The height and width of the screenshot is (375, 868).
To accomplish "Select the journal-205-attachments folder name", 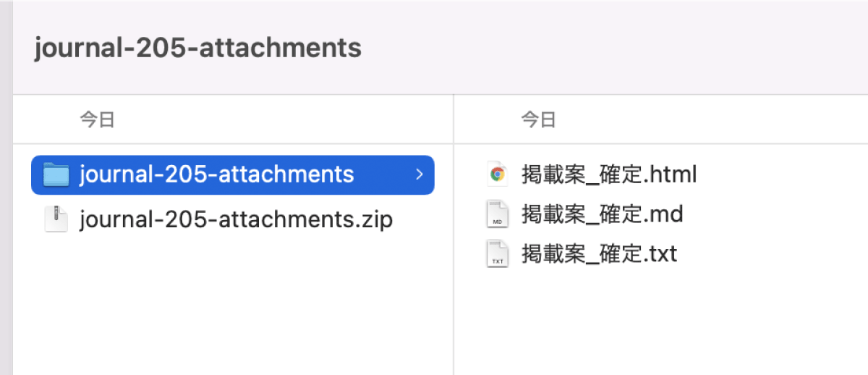I will click(217, 174).
